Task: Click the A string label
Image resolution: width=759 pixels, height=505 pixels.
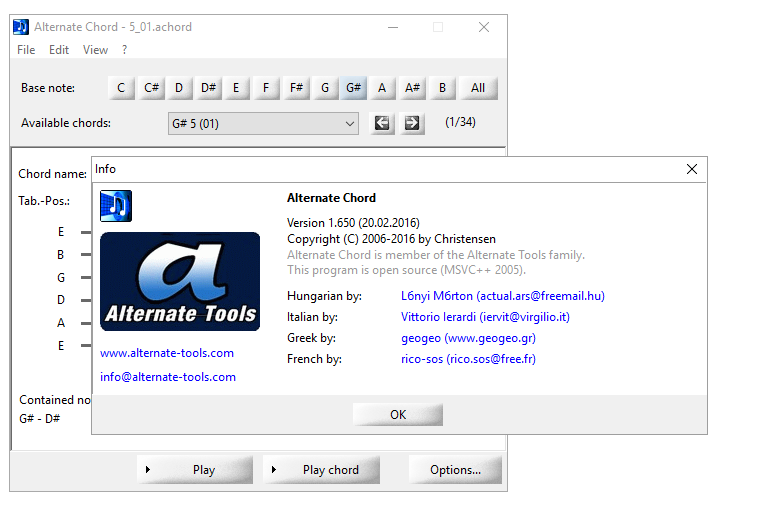Action: pos(61,322)
